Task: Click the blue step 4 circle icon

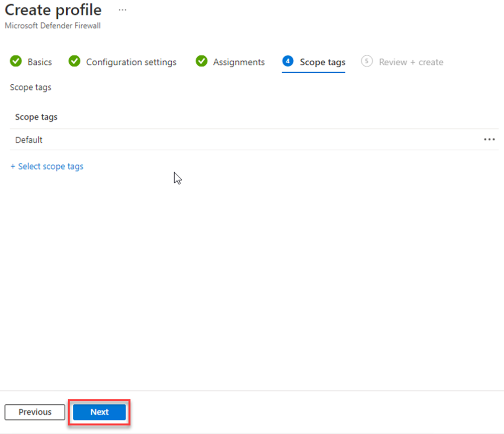Action: (x=288, y=61)
